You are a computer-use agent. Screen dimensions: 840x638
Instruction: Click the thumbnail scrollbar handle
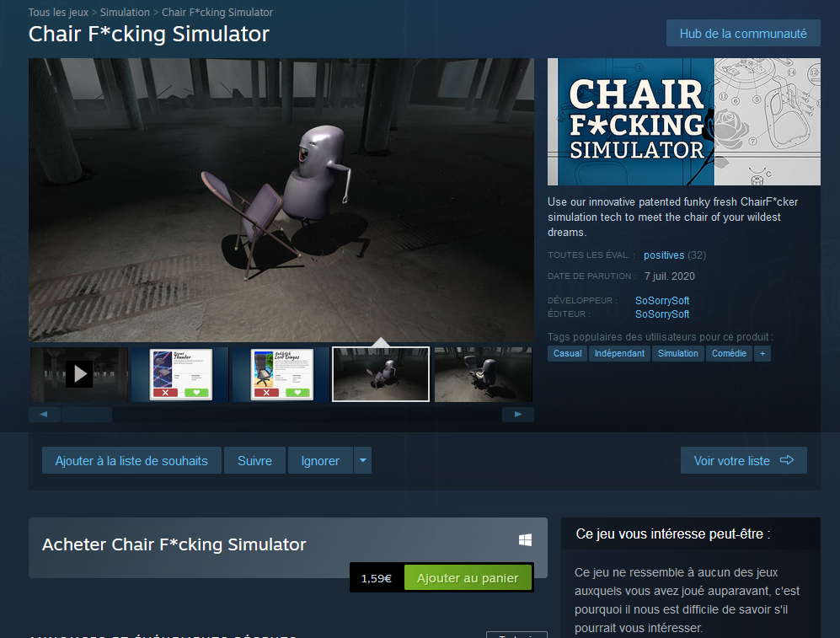click(x=87, y=414)
